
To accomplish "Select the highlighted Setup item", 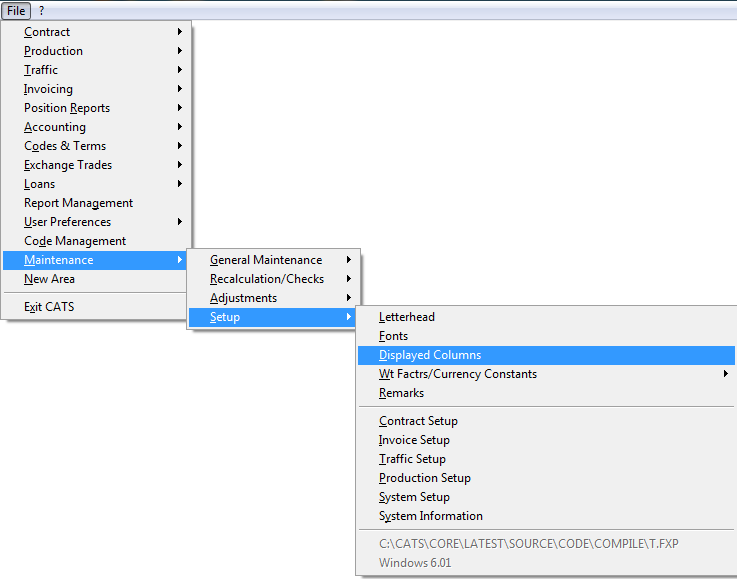I will click(273, 317).
